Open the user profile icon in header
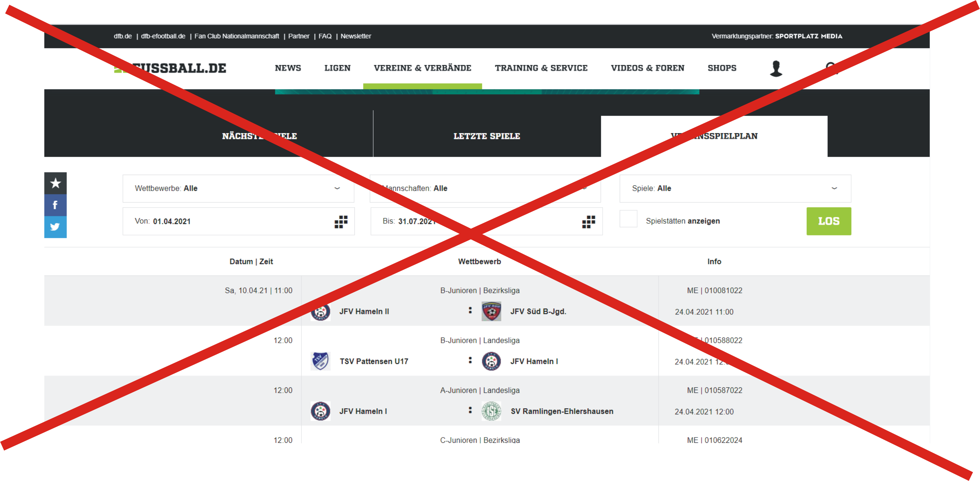 point(776,68)
